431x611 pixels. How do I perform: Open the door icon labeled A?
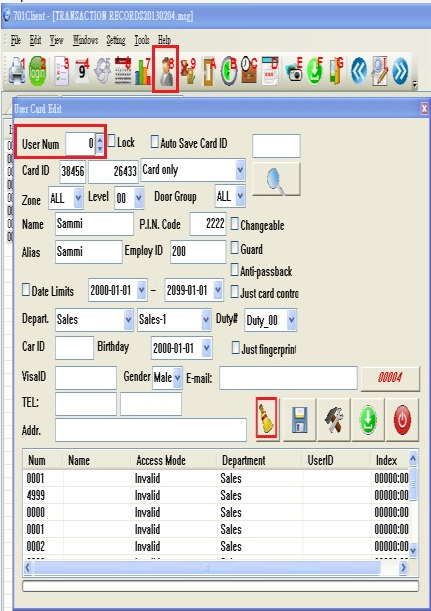pos(209,71)
